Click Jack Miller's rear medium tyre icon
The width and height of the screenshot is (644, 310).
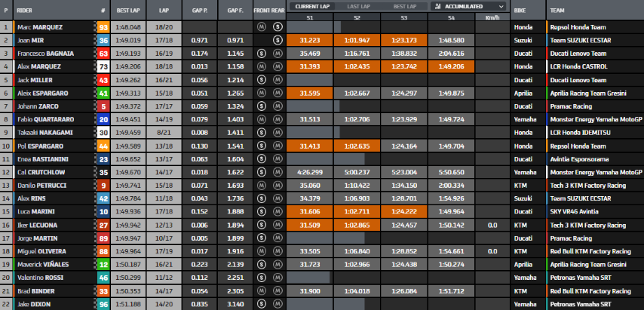(278, 79)
